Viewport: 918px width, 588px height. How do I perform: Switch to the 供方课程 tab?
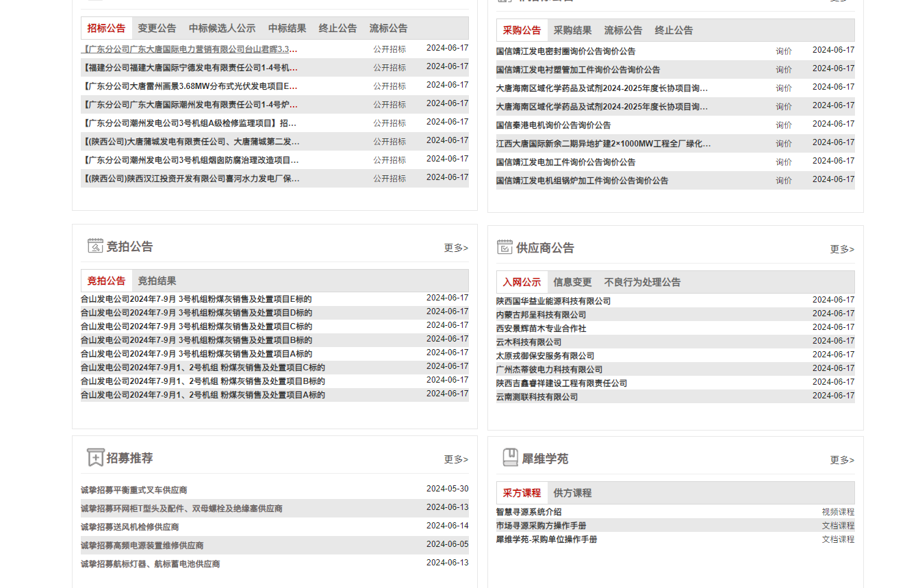coord(572,493)
